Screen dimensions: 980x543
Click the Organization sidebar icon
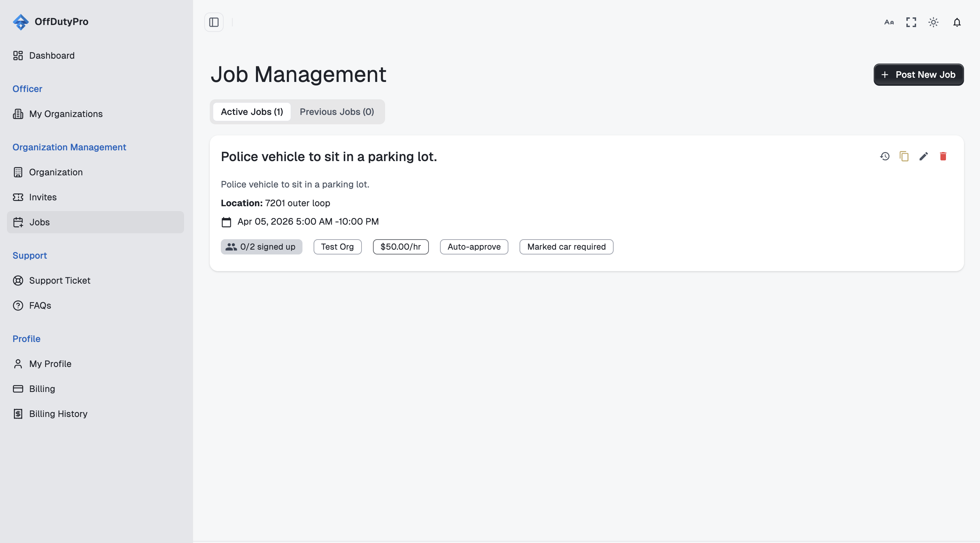[18, 172]
